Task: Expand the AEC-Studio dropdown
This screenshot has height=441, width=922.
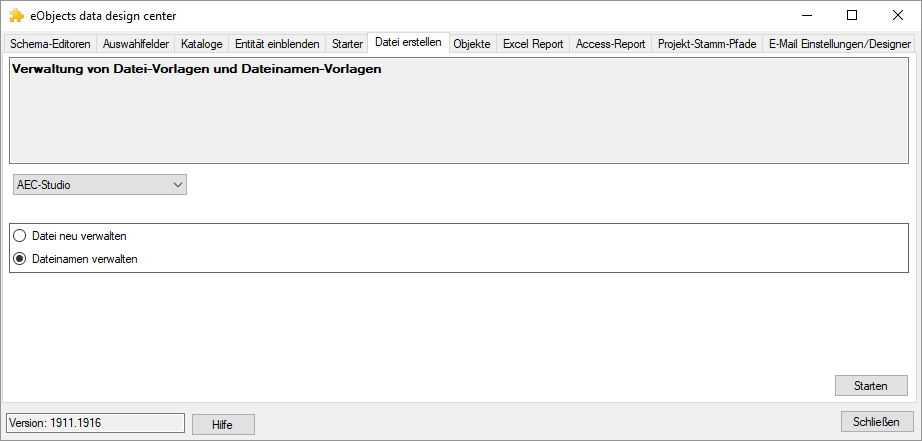Action: [100, 185]
